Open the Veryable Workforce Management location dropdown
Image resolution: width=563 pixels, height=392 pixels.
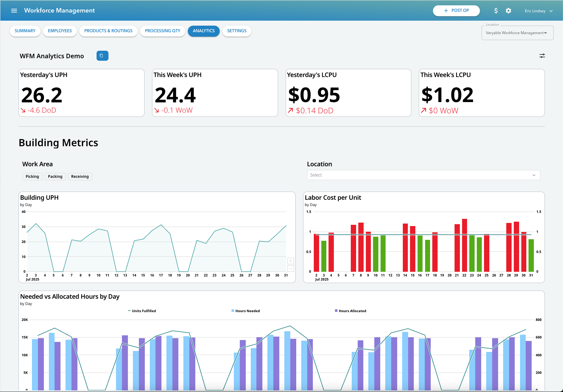[x=517, y=33]
